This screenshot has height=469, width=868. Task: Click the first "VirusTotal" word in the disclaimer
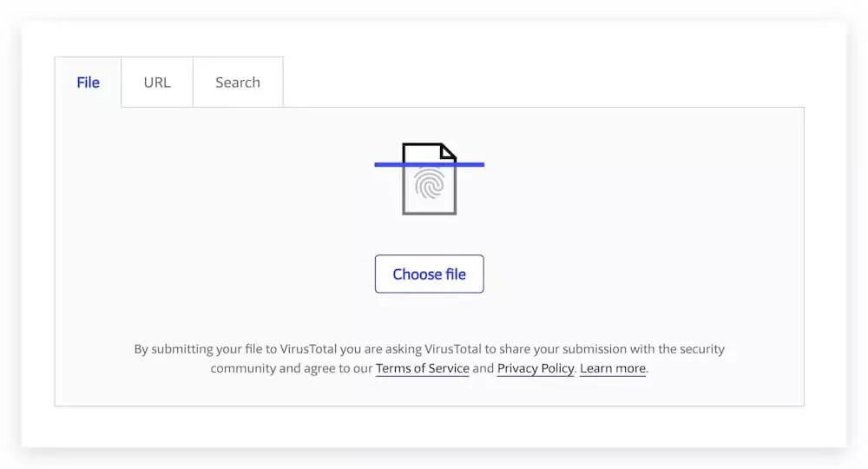pyautogui.click(x=302, y=349)
